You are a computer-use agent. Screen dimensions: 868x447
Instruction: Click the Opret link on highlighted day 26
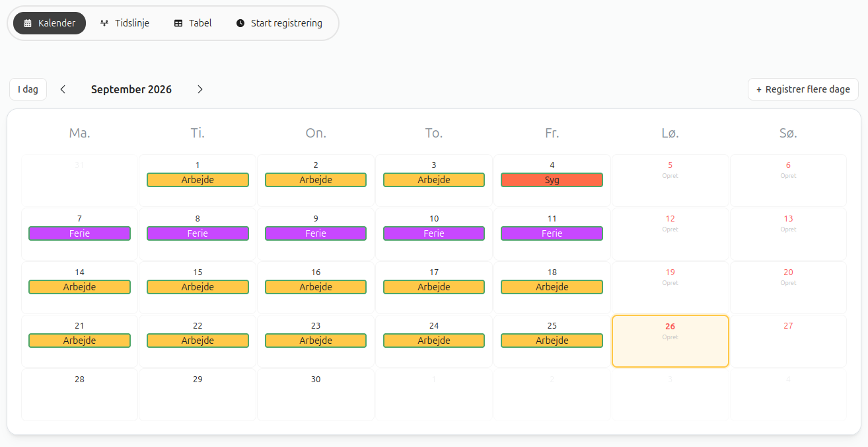(670, 337)
